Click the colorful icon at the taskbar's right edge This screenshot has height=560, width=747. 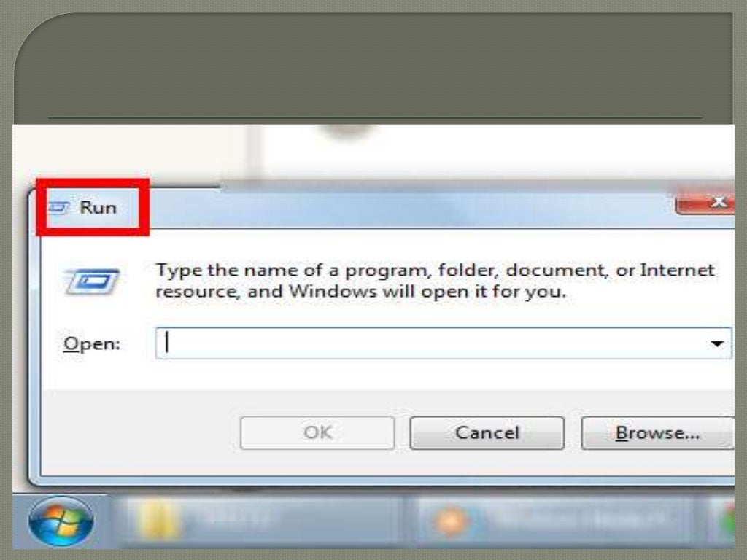click(x=728, y=521)
